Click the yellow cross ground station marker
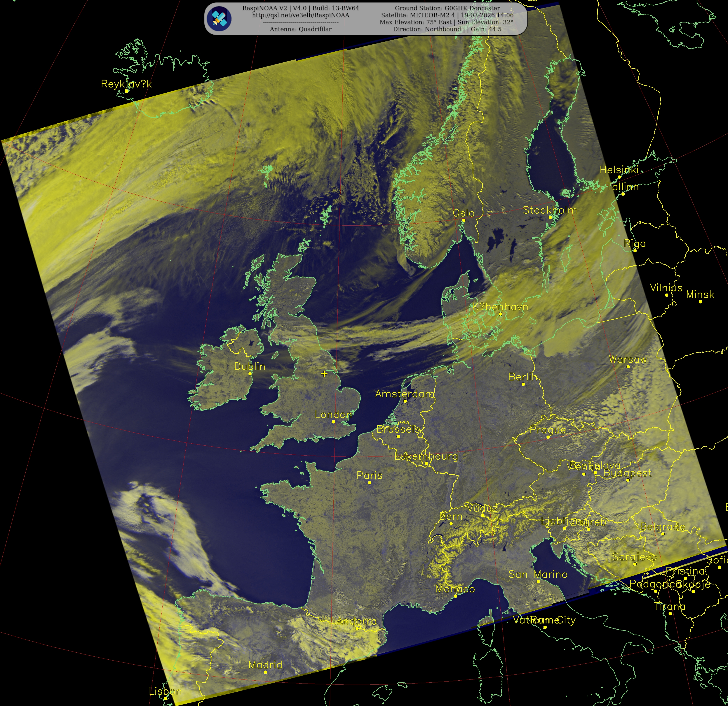 pos(324,373)
